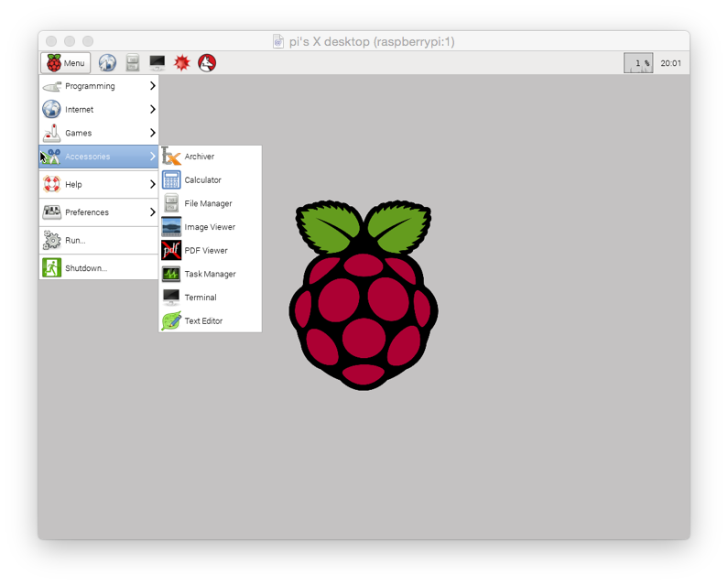Expand the Games submenu arrow
Image resolution: width=728 pixels, height=585 pixels.
coord(152,133)
